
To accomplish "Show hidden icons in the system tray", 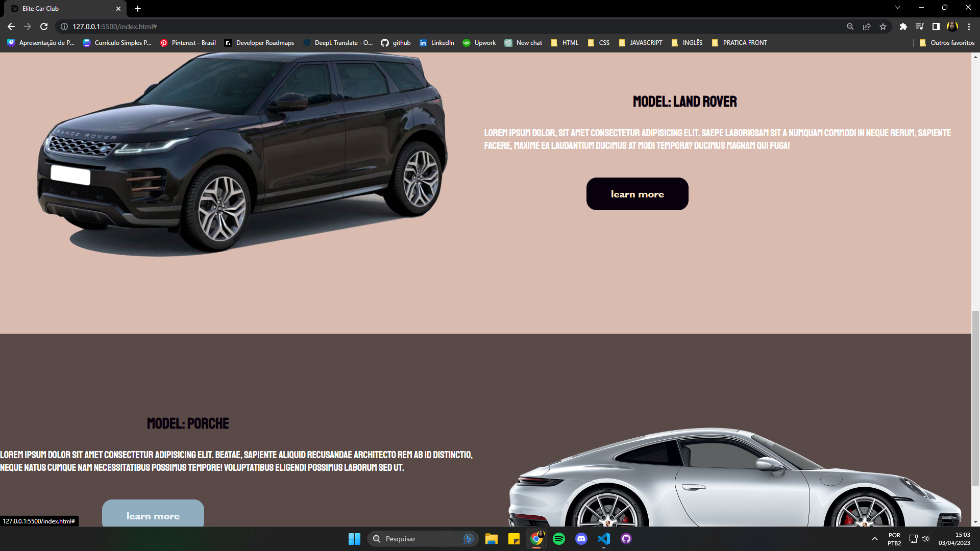I will click(874, 539).
